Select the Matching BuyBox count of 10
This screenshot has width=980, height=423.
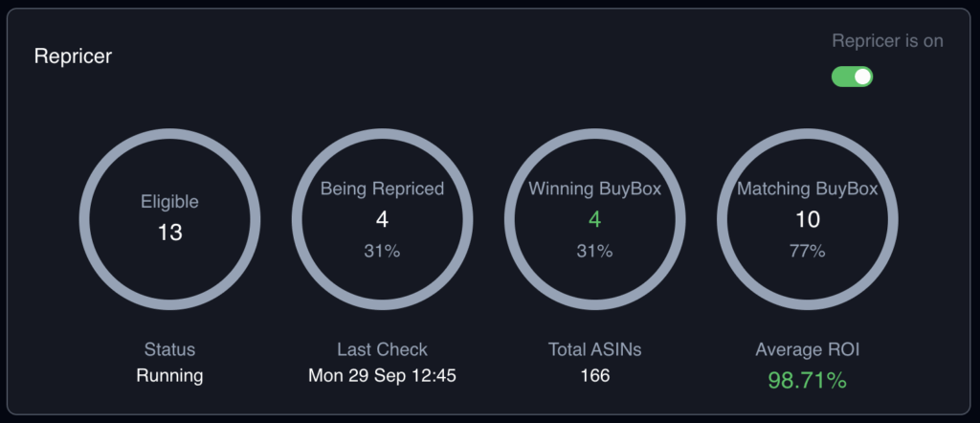808,220
